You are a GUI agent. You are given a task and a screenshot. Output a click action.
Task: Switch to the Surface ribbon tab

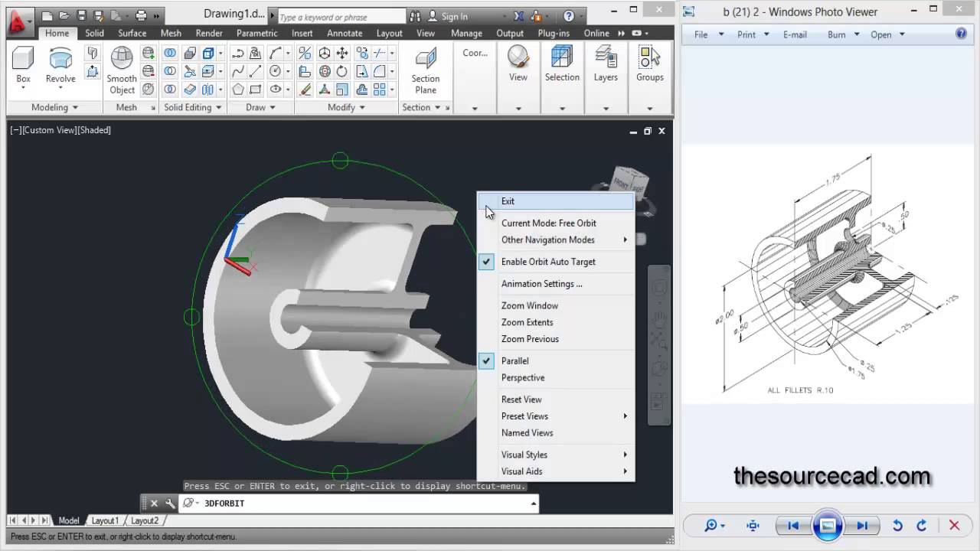pos(132,33)
